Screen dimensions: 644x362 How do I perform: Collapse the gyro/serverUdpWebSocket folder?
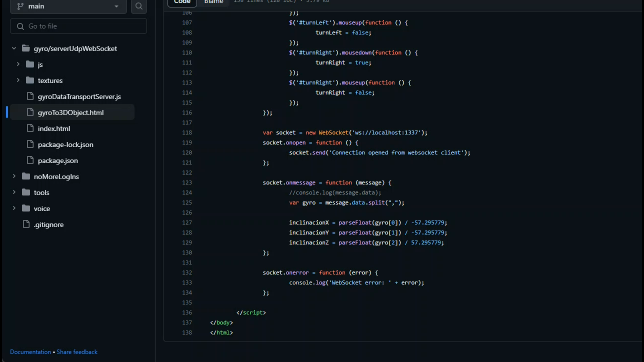tap(14, 48)
